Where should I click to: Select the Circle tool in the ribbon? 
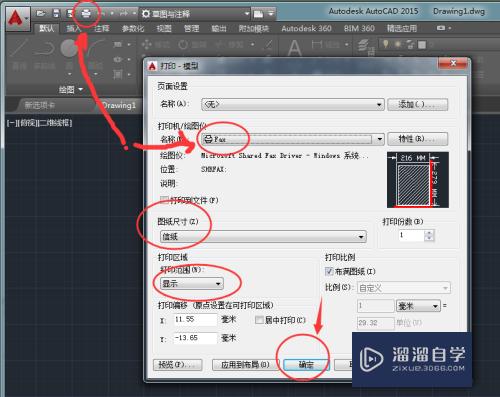(x=69, y=48)
